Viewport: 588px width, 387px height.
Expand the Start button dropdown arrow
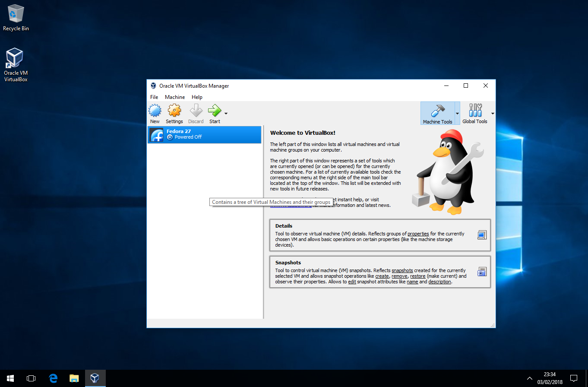(226, 114)
